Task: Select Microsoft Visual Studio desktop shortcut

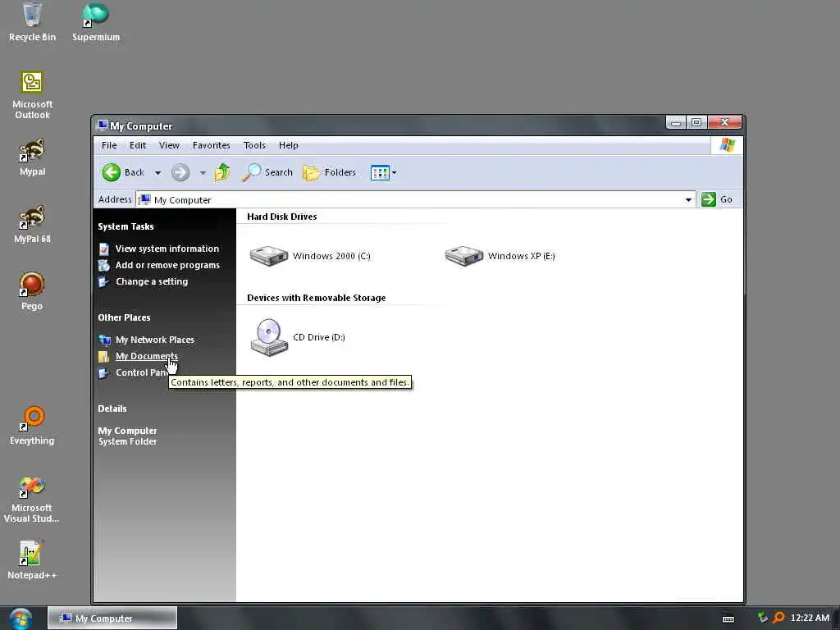Action: (32, 500)
